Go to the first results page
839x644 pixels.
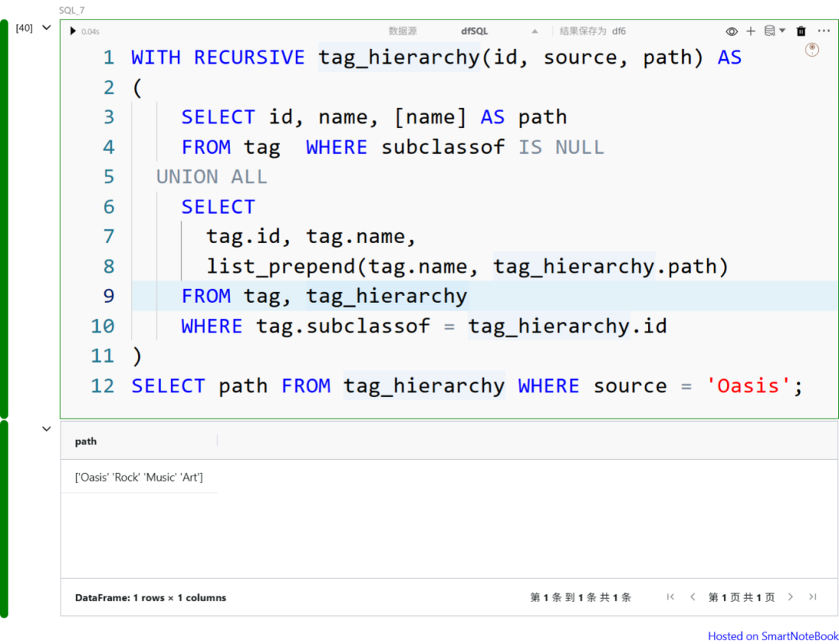point(670,597)
